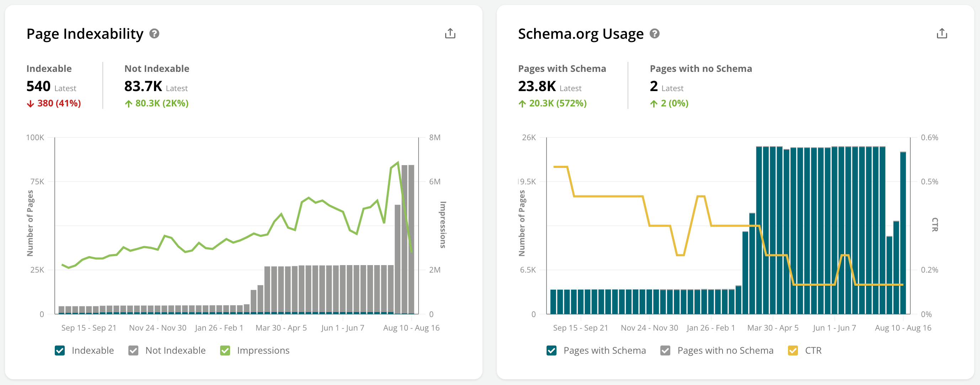
Task: Click Aug 10 - Aug 16 on Indexability axis
Action: pos(411,328)
